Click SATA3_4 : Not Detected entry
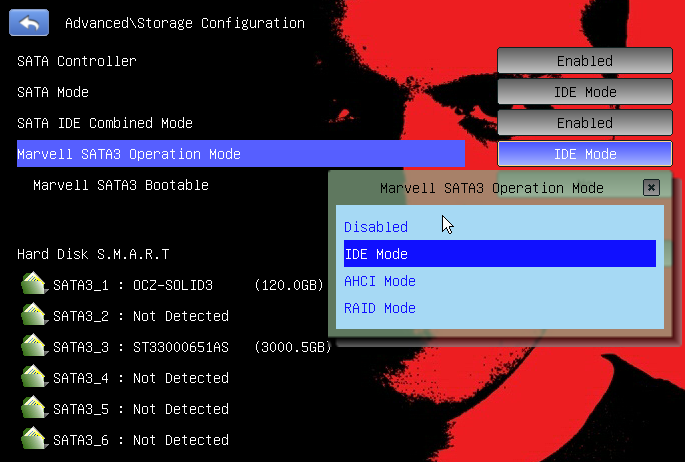This screenshot has width=685, height=462. coord(141,378)
